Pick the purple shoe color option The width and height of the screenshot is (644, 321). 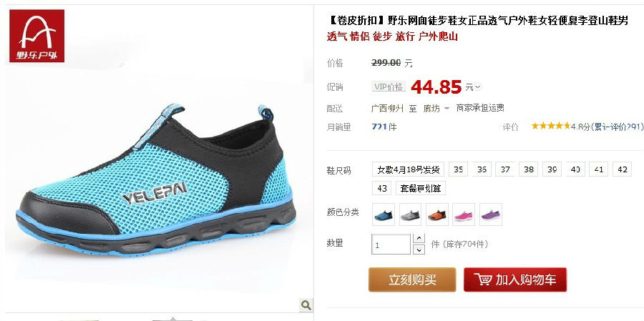pos(490,214)
